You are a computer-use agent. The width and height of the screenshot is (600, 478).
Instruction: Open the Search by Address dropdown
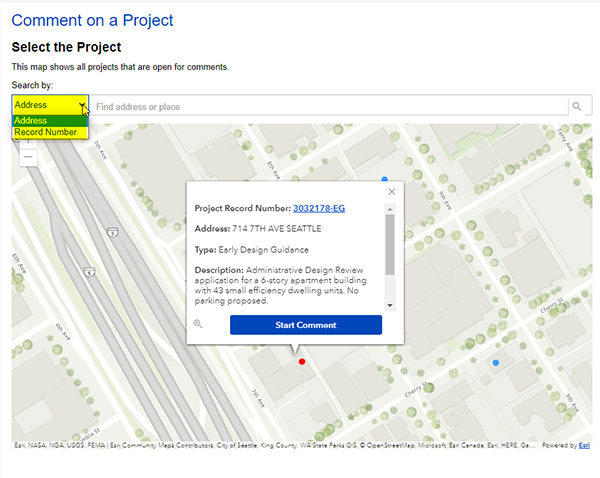(50, 104)
